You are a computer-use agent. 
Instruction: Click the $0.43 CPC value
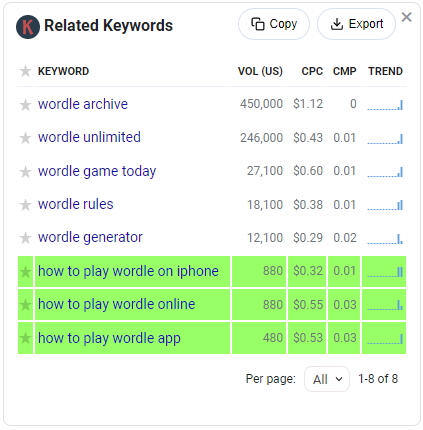[308, 138]
